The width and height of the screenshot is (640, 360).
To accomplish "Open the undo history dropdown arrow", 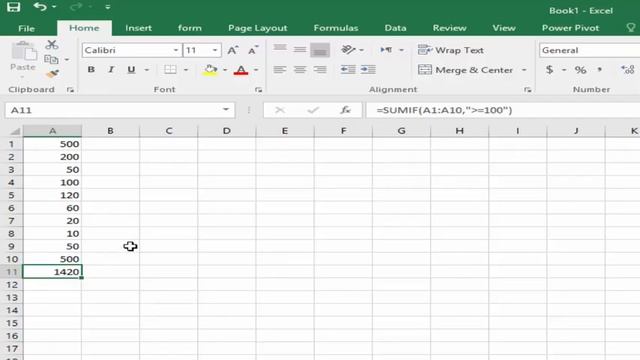I will tap(54, 7).
